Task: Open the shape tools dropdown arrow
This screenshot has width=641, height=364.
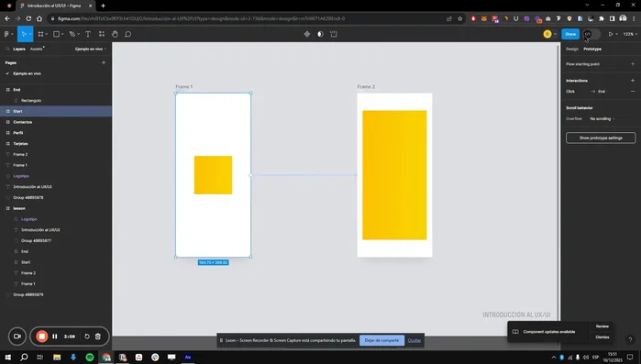Action: point(62,34)
